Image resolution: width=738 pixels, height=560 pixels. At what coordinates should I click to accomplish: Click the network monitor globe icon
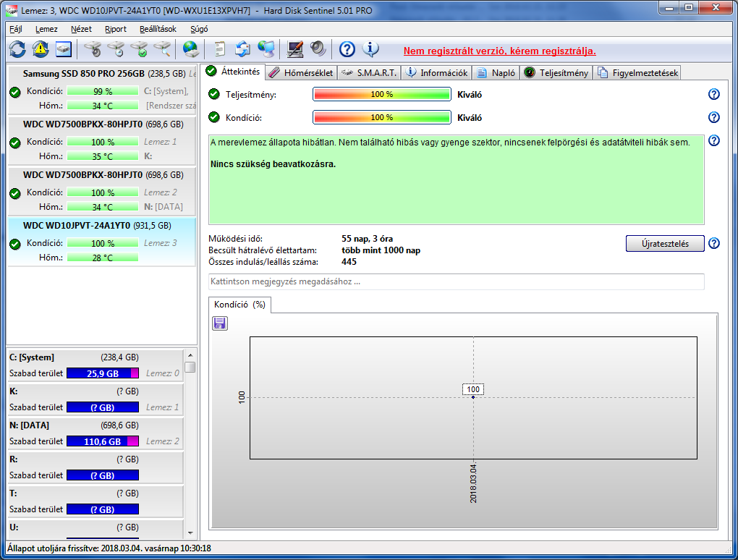266,49
